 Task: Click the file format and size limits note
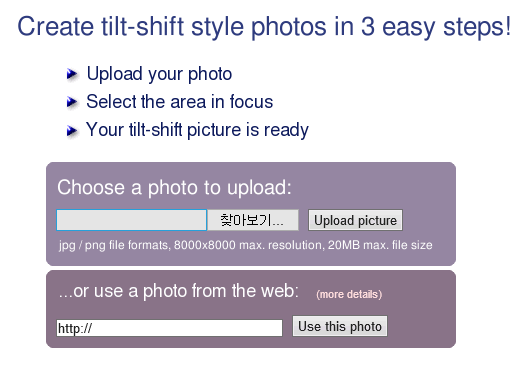[245, 245]
